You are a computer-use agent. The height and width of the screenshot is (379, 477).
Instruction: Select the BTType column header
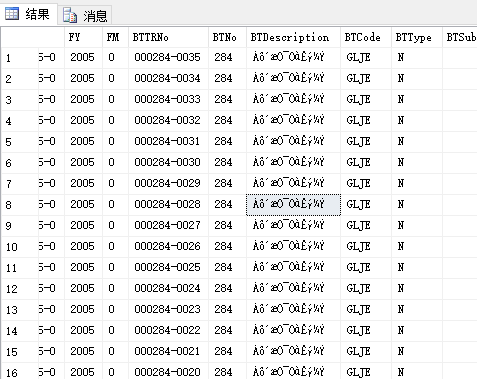(417, 37)
